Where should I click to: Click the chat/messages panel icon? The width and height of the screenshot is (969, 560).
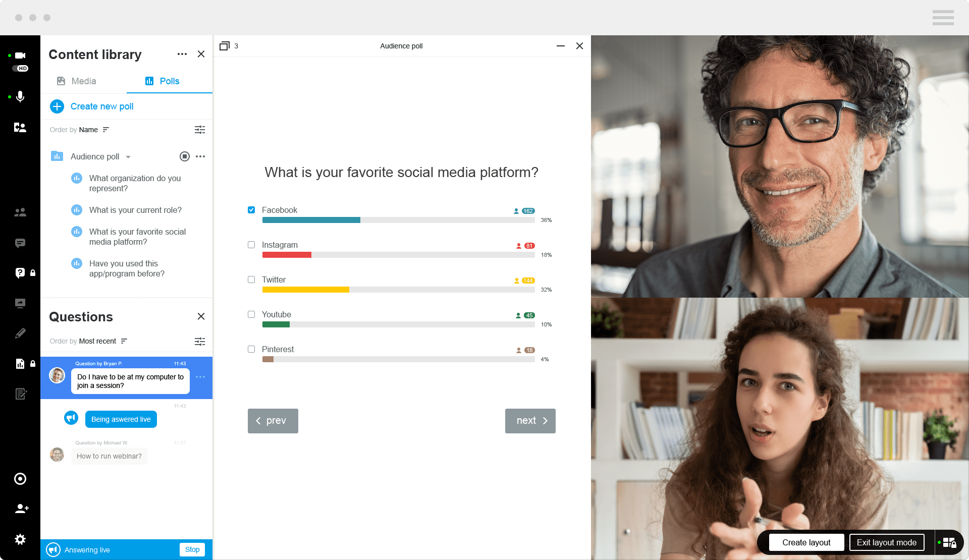(20, 243)
